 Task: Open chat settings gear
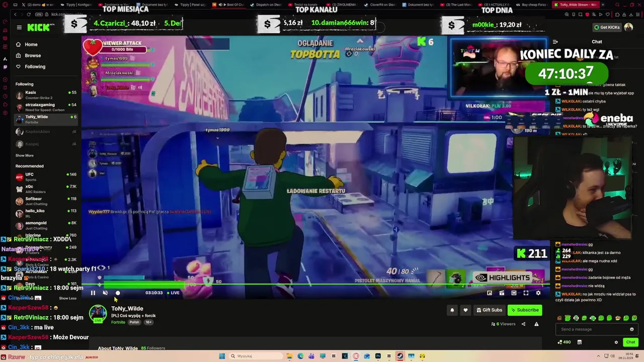(x=616, y=342)
